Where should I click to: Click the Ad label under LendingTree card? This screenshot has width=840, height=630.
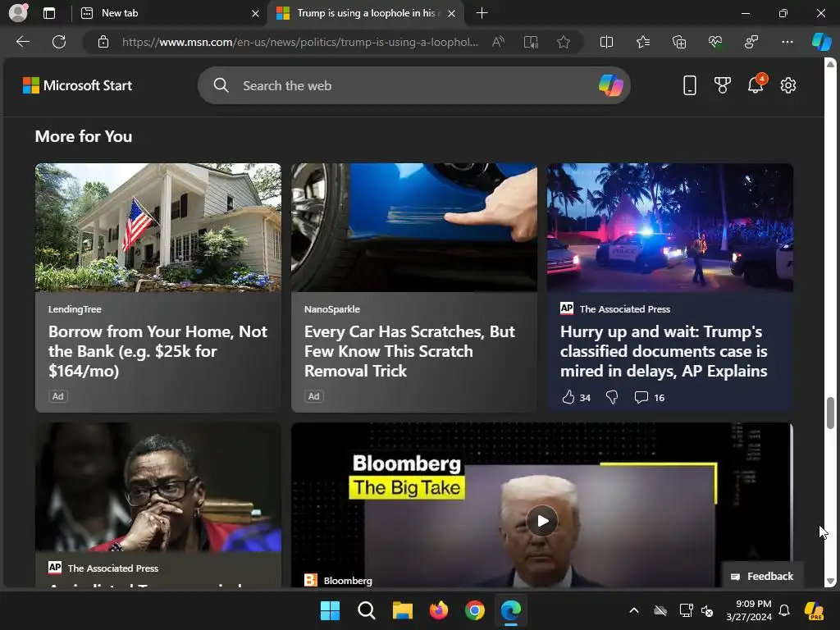pyautogui.click(x=58, y=396)
